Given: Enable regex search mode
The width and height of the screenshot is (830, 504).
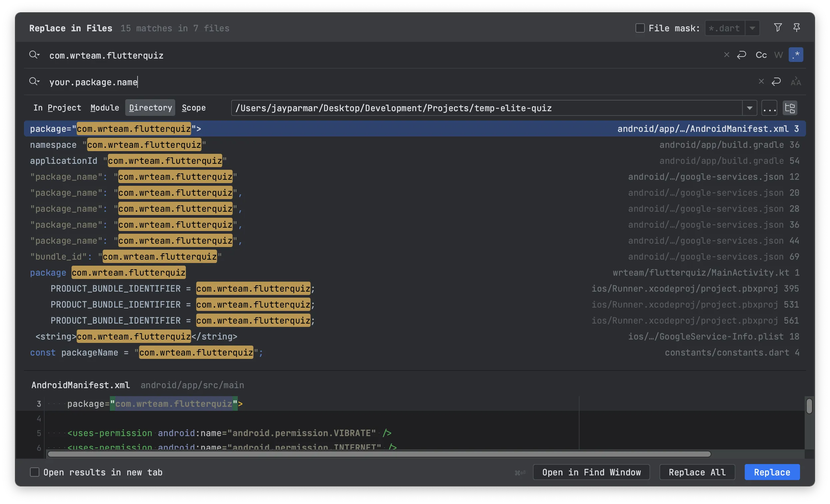Looking at the screenshot, I should pyautogui.click(x=796, y=55).
